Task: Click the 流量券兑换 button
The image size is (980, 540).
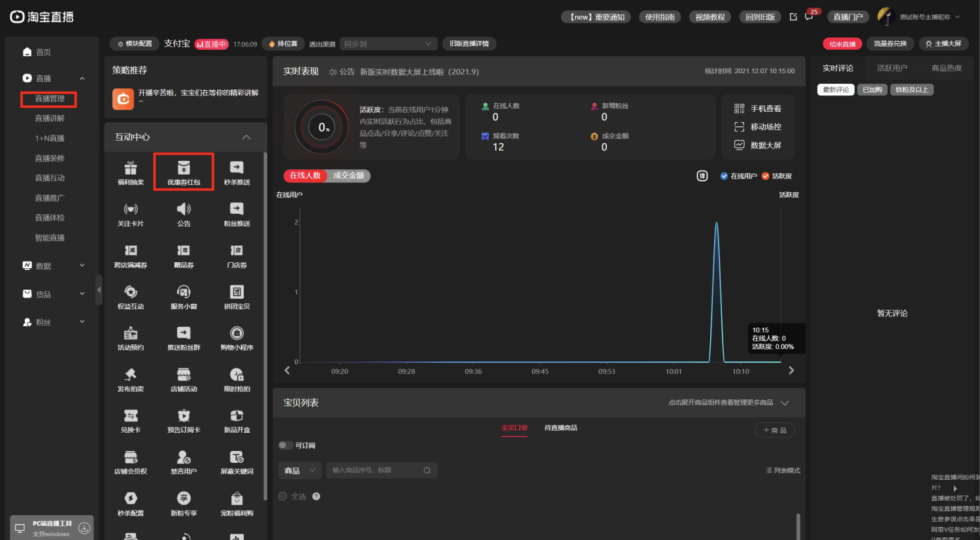Action: [x=890, y=44]
